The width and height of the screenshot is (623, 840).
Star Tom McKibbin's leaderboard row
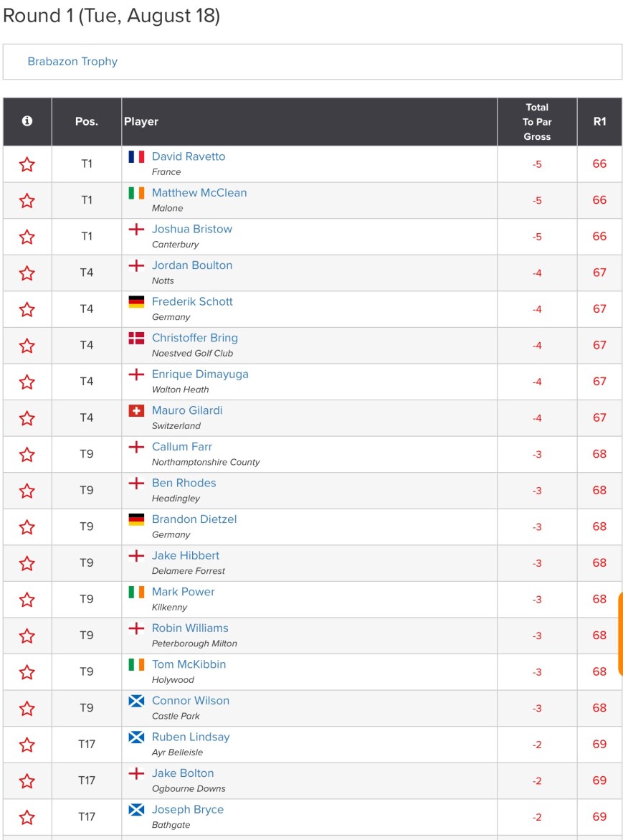27,672
